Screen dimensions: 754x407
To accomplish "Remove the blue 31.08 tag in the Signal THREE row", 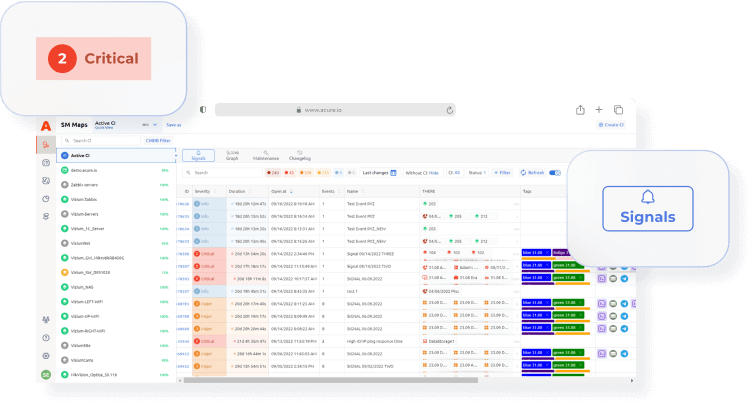I will click(x=547, y=253).
